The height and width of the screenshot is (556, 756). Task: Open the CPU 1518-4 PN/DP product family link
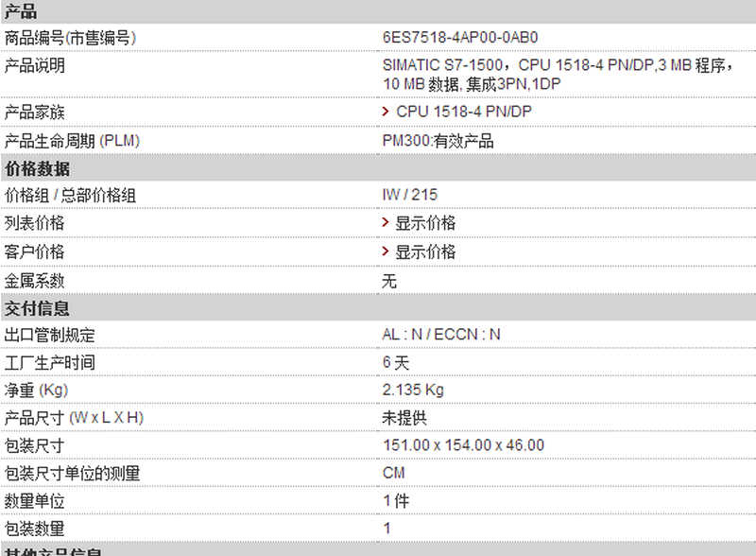pos(464,112)
